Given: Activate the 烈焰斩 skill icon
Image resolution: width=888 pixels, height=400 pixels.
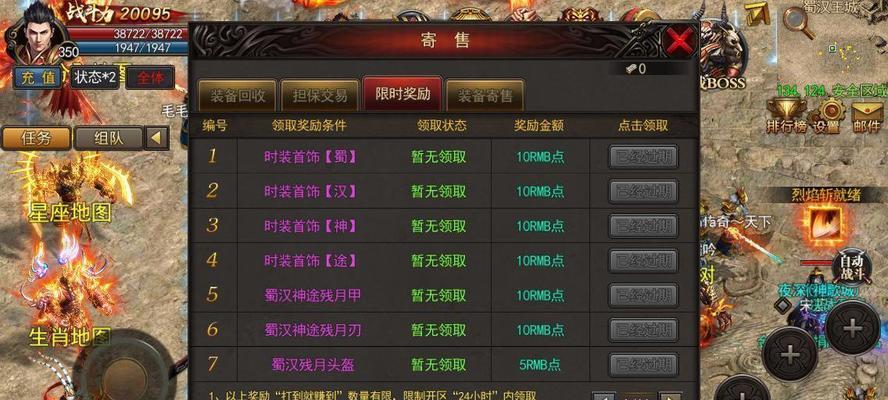Looking at the screenshot, I should (x=824, y=223).
